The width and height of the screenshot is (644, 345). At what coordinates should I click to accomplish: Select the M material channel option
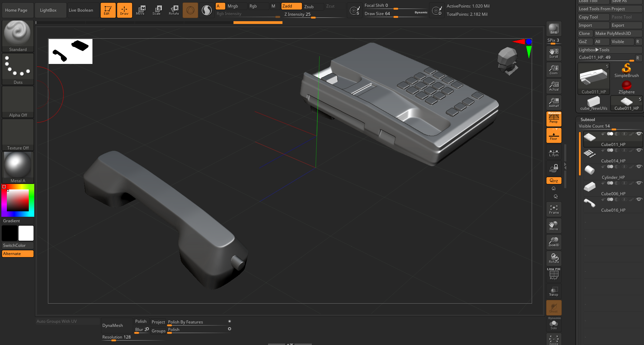[x=275, y=6]
